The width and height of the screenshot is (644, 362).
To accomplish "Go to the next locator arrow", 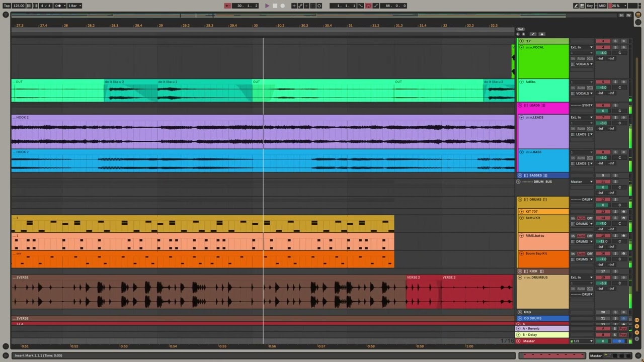I will 523,34.
